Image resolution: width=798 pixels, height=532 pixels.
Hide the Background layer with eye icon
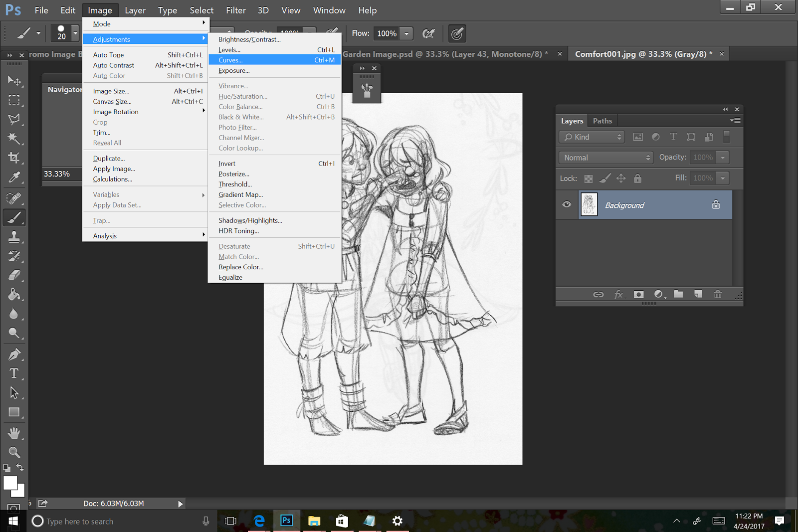tap(567, 204)
